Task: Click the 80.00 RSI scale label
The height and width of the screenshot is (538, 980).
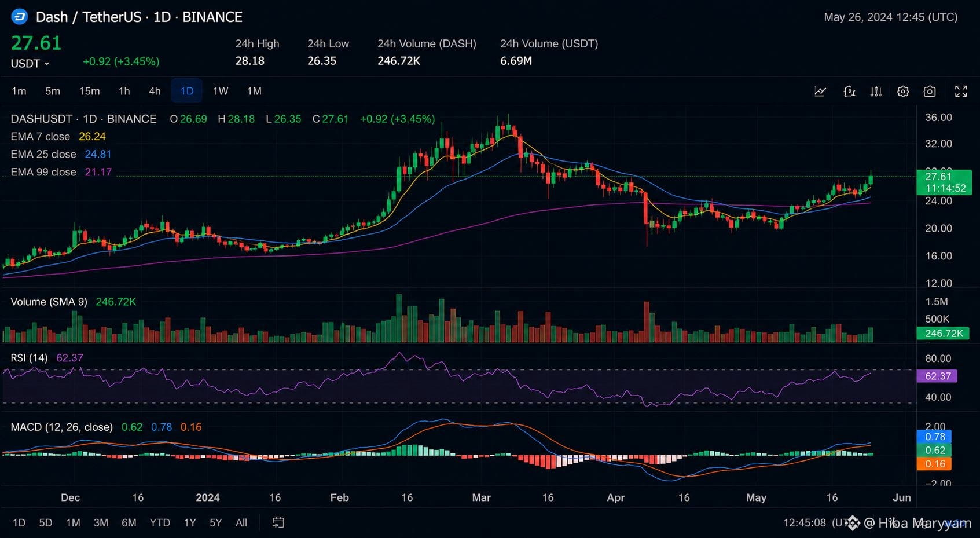Action: [x=938, y=358]
